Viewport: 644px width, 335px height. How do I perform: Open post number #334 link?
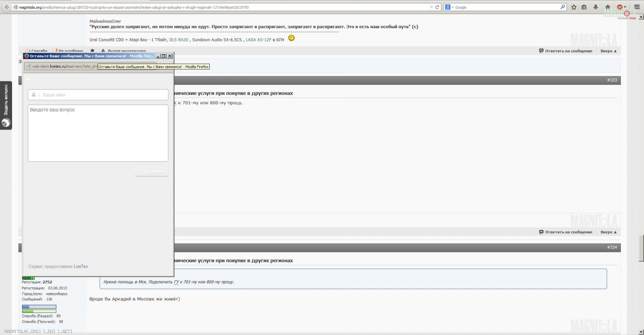(x=612, y=247)
